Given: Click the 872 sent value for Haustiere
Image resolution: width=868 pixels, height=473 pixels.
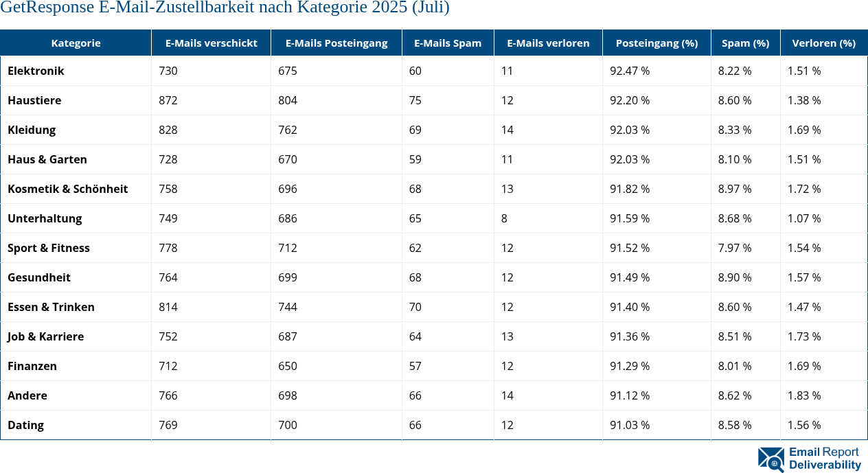Looking at the screenshot, I should [x=168, y=100].
